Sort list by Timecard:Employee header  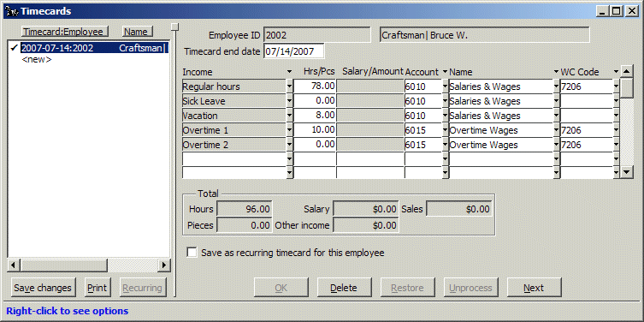(65, 32)
